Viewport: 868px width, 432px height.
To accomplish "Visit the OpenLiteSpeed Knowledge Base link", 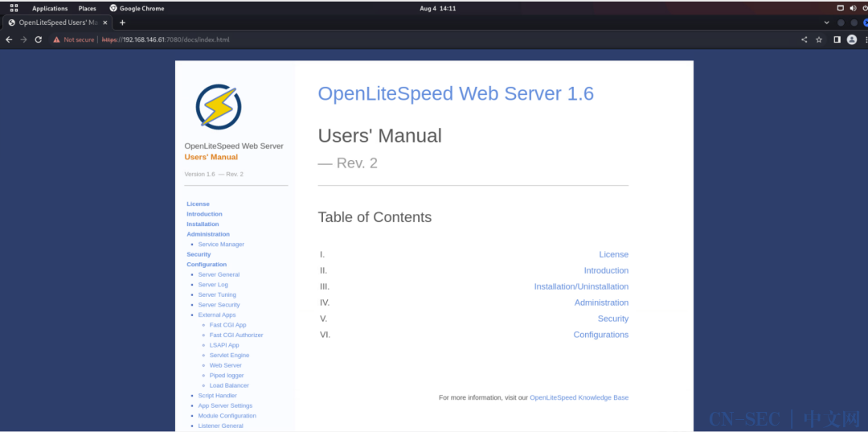I will coord(579,397).
